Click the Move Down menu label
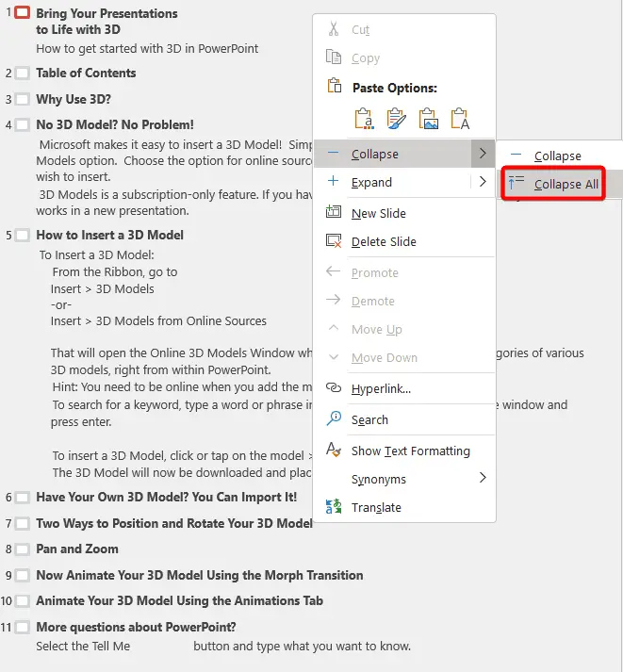The width and height of the screenshot is (623, 672). pos(385,358)
